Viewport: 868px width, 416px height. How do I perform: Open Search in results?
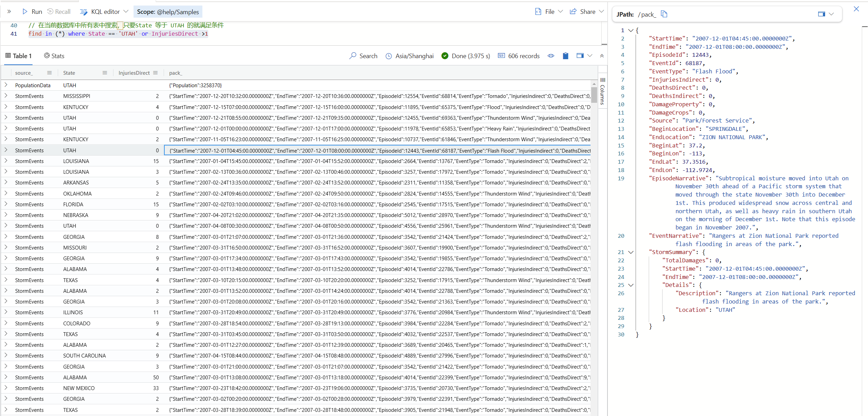(363, 56)
